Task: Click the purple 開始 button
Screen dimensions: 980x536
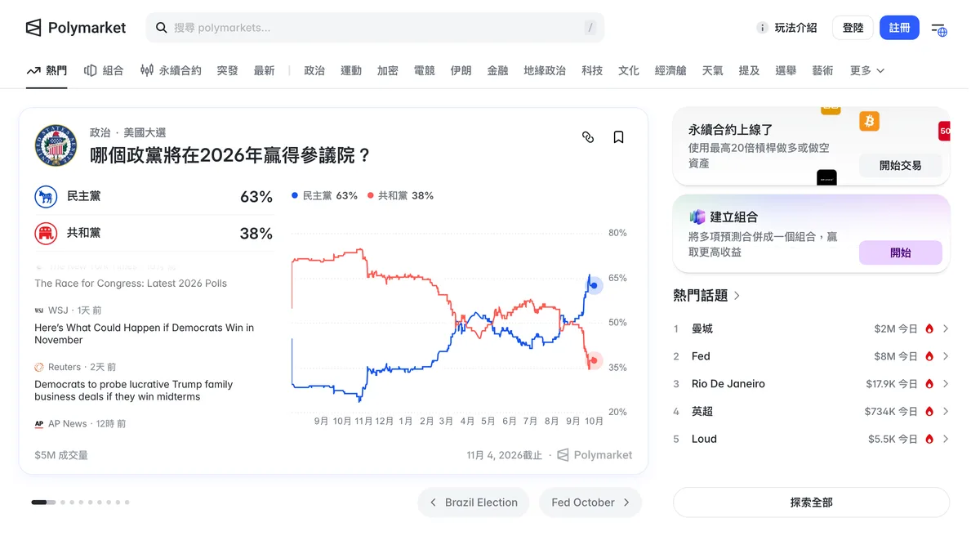Action: point(900,253)
